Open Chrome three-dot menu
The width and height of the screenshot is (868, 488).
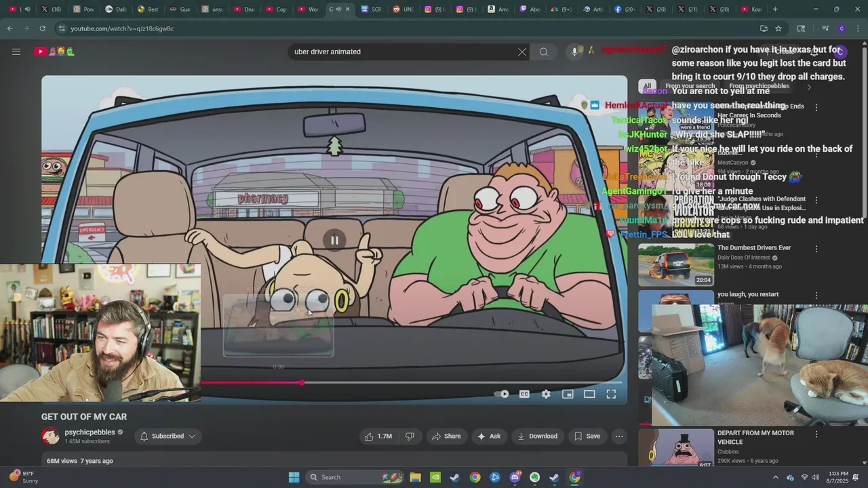[858, 28]
